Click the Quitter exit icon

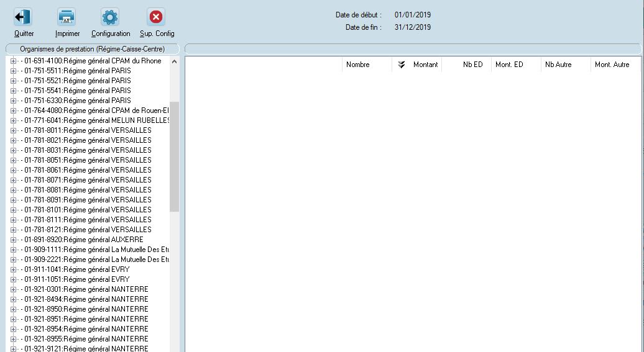coord(23,17)
